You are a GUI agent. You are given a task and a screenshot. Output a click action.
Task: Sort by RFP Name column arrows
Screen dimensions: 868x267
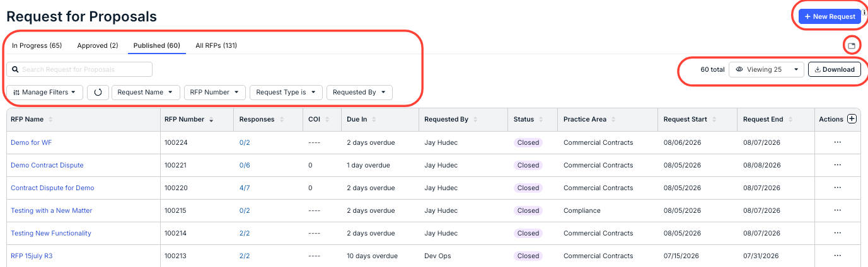click(50, 120)
